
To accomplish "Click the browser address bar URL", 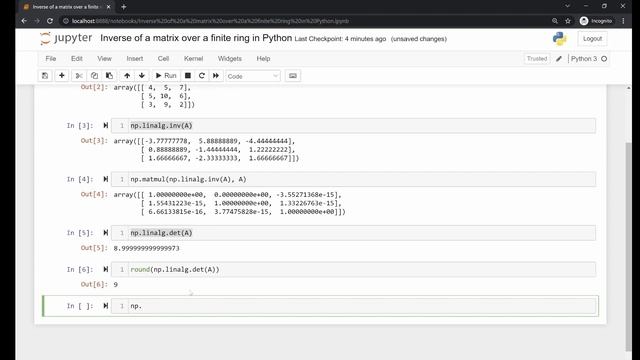I will tap(210, 21).
